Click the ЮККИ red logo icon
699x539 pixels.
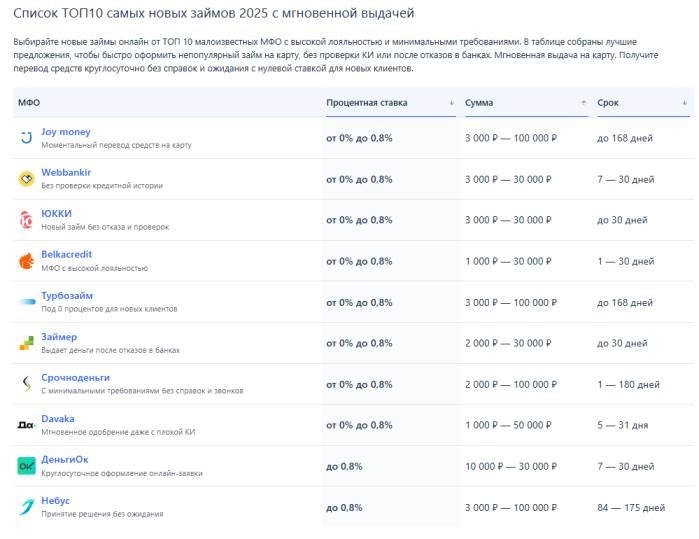(26, 220)
